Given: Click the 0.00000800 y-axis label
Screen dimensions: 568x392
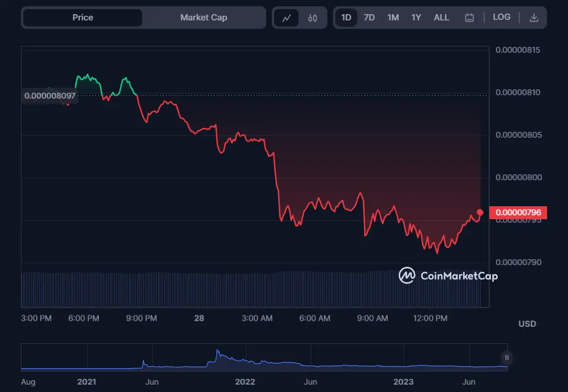Looking at the screenshot, I should pyautogui.click(x=518, y=177).
